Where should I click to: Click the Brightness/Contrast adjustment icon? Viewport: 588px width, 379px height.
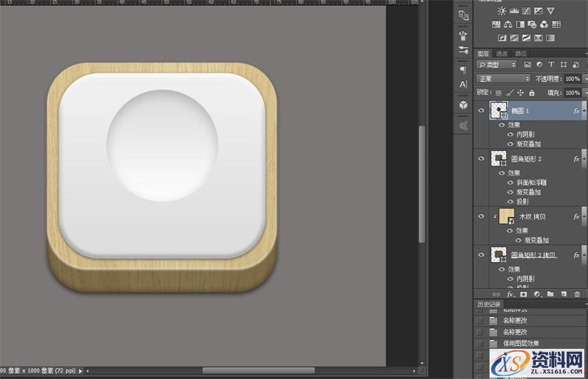[x=502, y=11]
